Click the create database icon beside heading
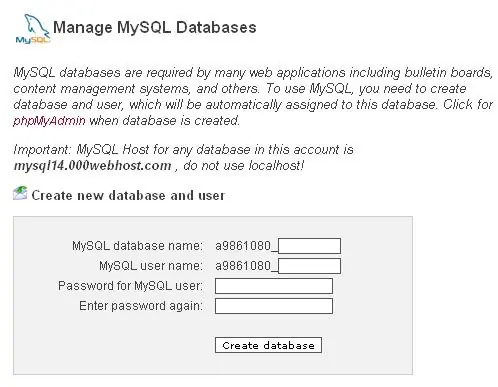This screenshot has height=387, width=498. click(x=20, y=193)
